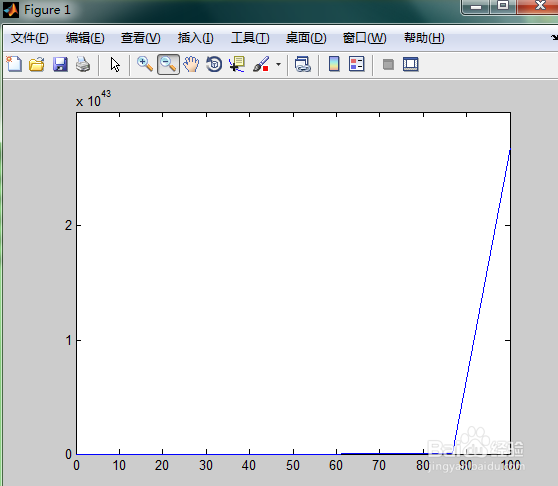Activate the Zoom In magnifier tool
Image resolution: width=558 pixels, height=486 pixels.
pos(145,64)
